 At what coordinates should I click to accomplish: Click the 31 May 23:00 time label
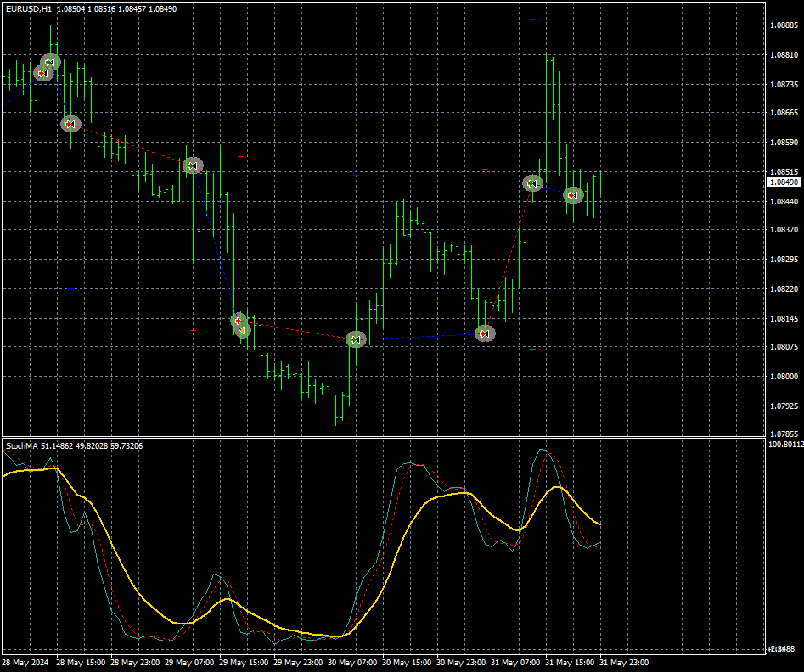(x=624, y=663)
